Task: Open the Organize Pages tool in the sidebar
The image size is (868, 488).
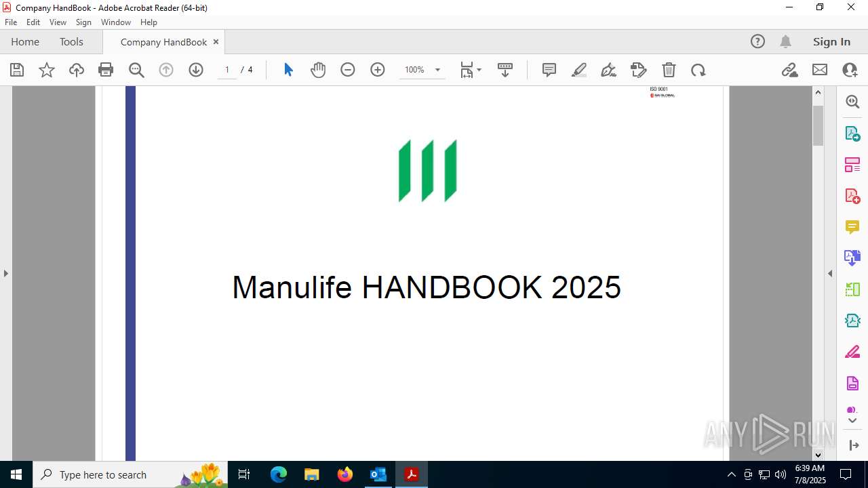Action: pyautogui.click(x=852, y=165)
